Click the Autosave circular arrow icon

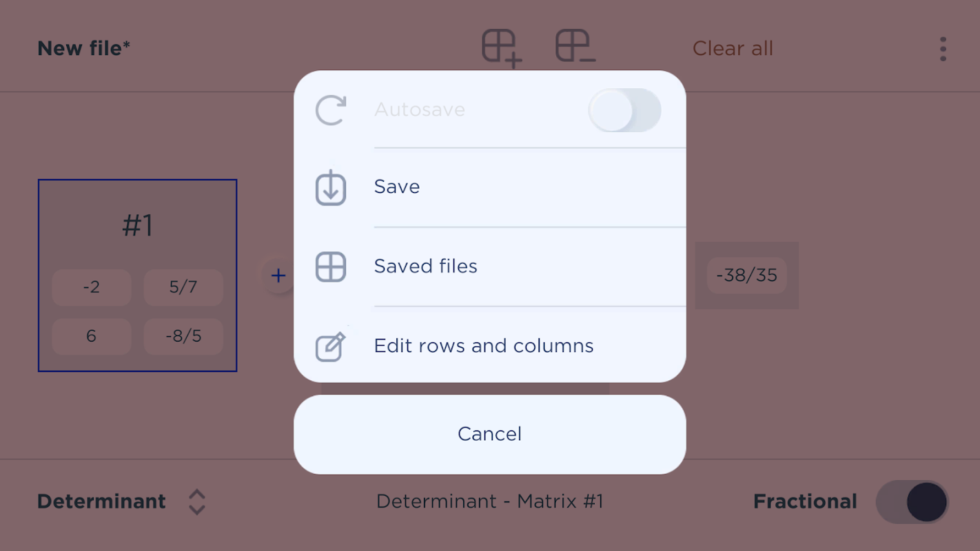[x=331, y=110]
